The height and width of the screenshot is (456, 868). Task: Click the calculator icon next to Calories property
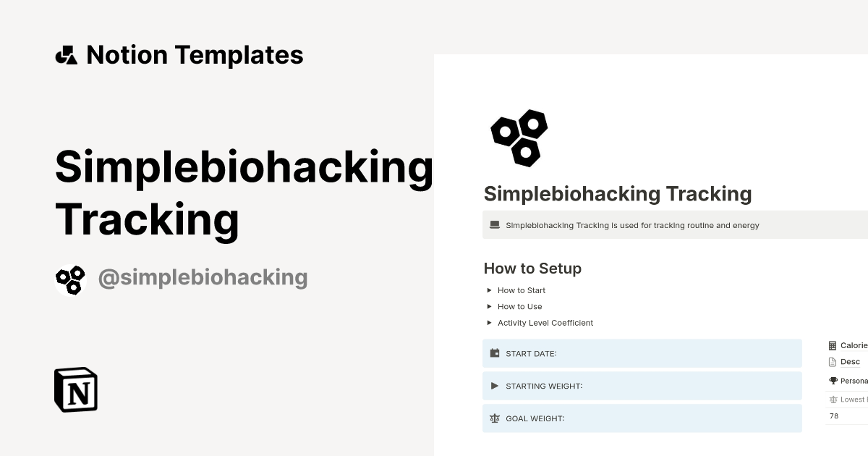point(832,345)
